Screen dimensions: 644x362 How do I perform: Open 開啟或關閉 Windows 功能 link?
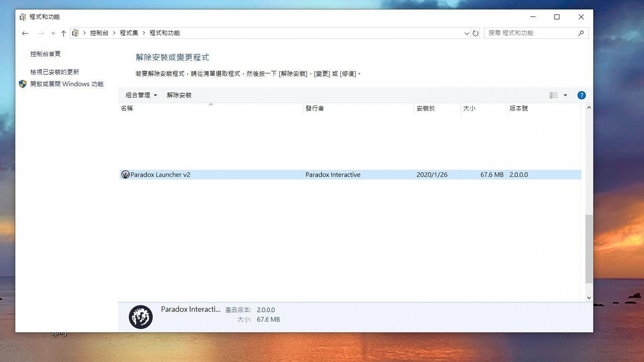point(67,84)
